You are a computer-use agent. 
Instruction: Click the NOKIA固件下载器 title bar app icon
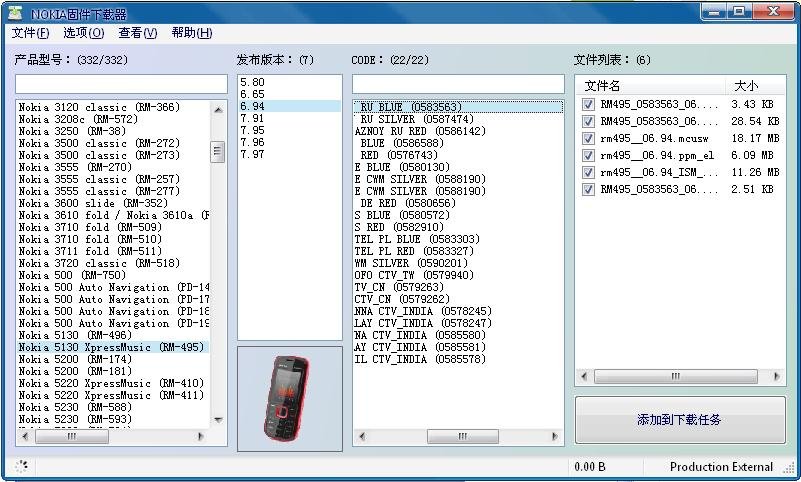16,13
